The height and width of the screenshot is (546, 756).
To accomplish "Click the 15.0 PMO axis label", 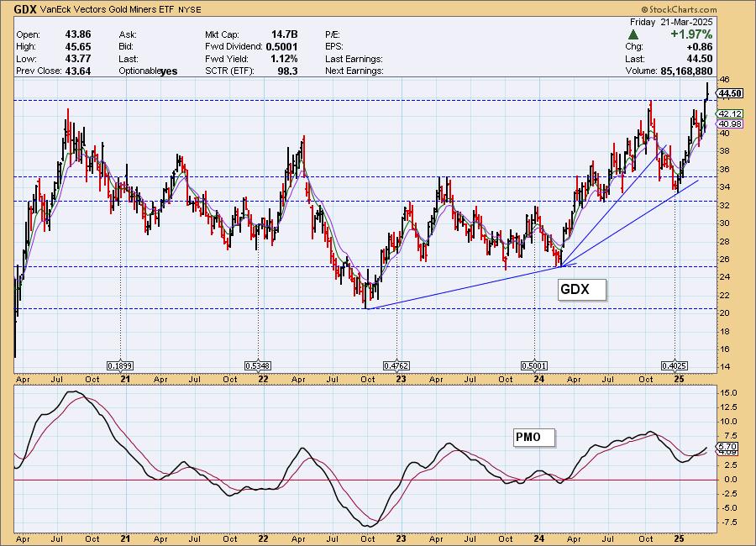I will (x=728, y=393).
